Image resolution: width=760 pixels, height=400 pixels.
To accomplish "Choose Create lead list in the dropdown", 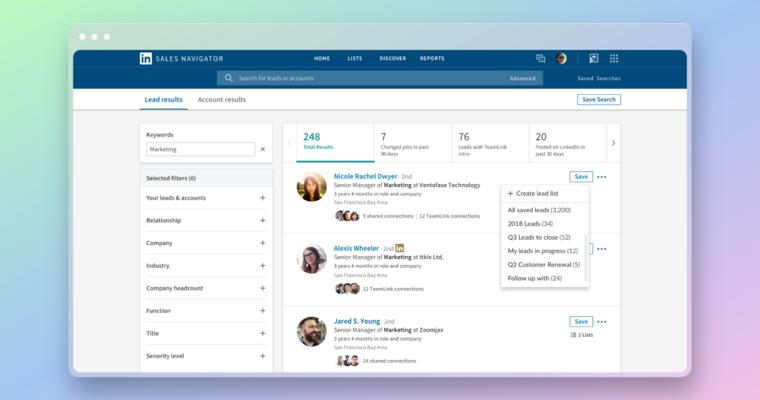I will [534, 193].
